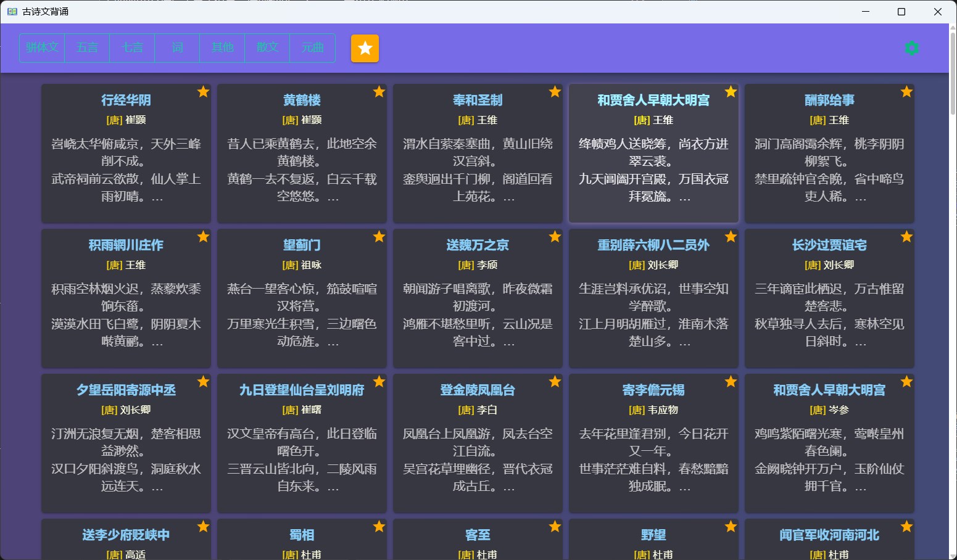Open the poem titled 奉和圣制
The image size is (957, 560).
coord(478,101)
